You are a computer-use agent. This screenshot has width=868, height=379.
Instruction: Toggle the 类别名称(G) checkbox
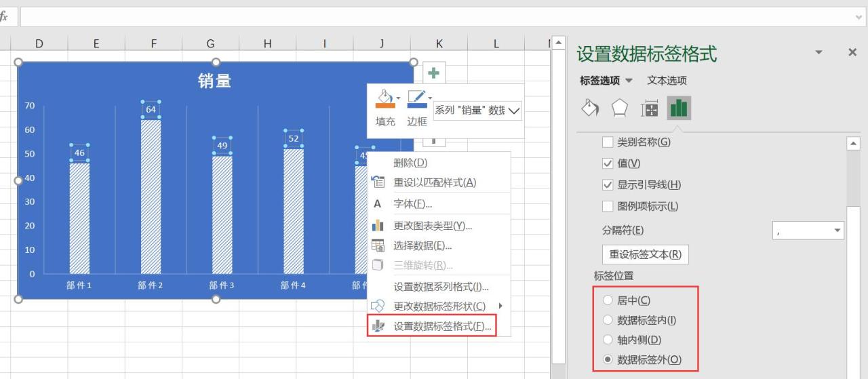(x=608, y=142)
